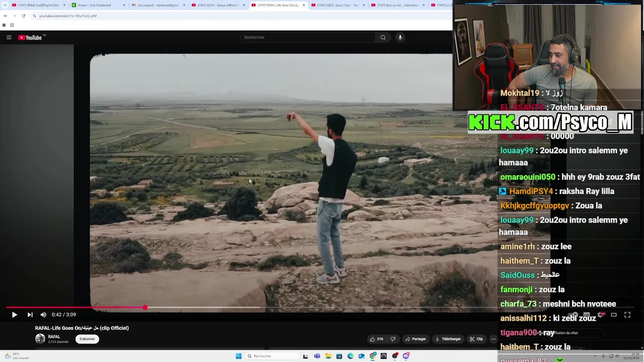The height and width of the screenshot is (362, 644).
Task: Download the video via Télécharger
Action: (448, 339)
